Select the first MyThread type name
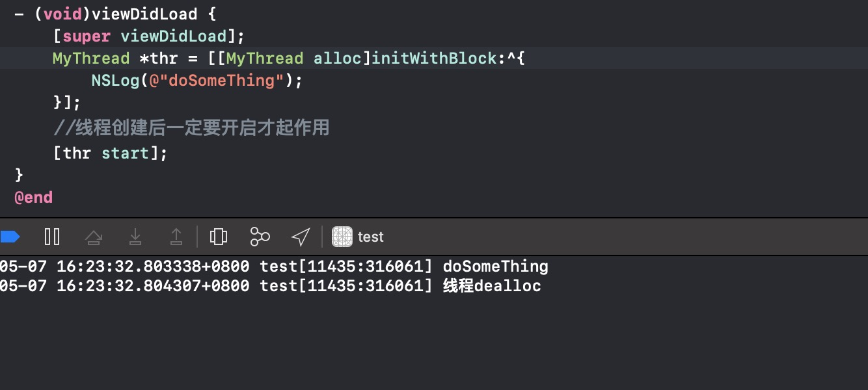The width and height of the screenshot is (868, 390). [x=91, y=58]
